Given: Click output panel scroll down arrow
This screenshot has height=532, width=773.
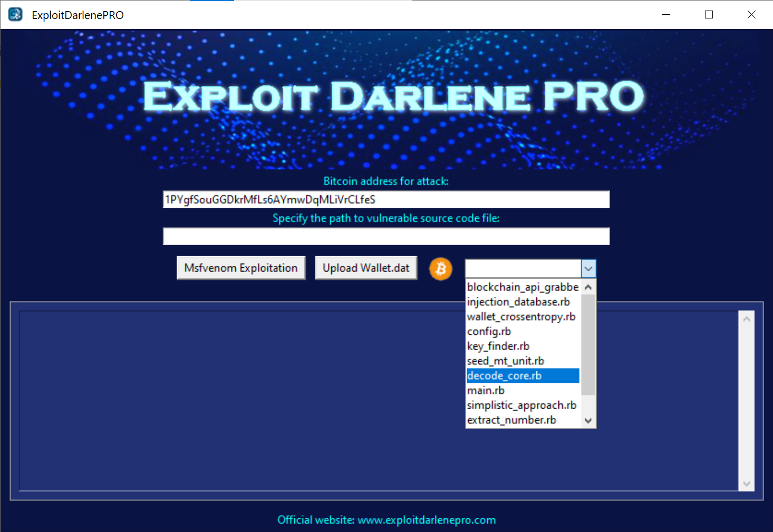Looking at the screenshot, I should pos(747,483).
